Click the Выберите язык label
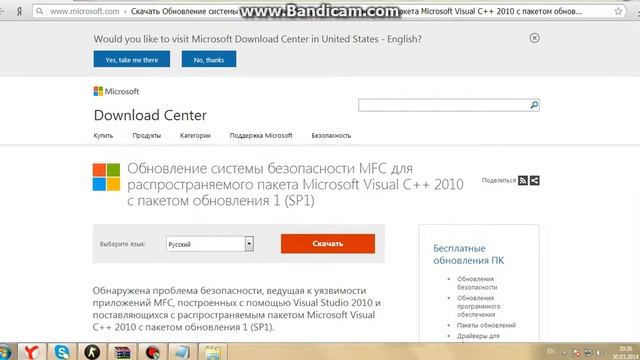Screen dimensions: 640x360 pyautogui.click(x=122, y=244)
